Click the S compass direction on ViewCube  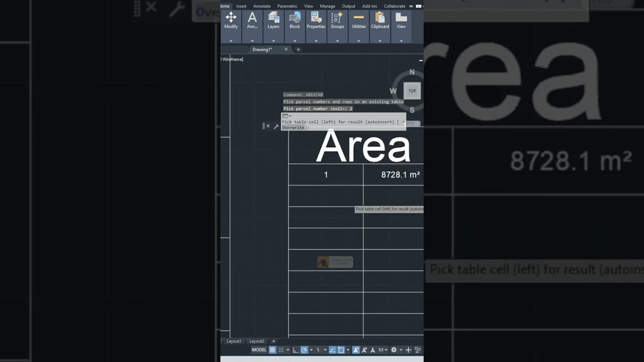[x=412, y=110]
